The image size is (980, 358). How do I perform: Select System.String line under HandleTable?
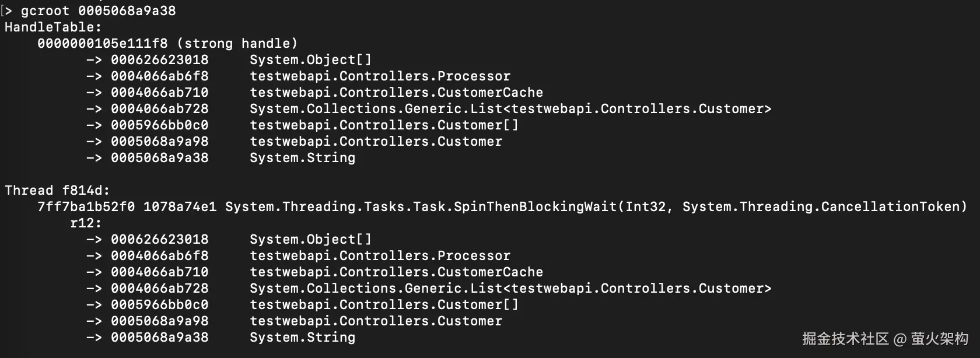[x=302, y=157]
